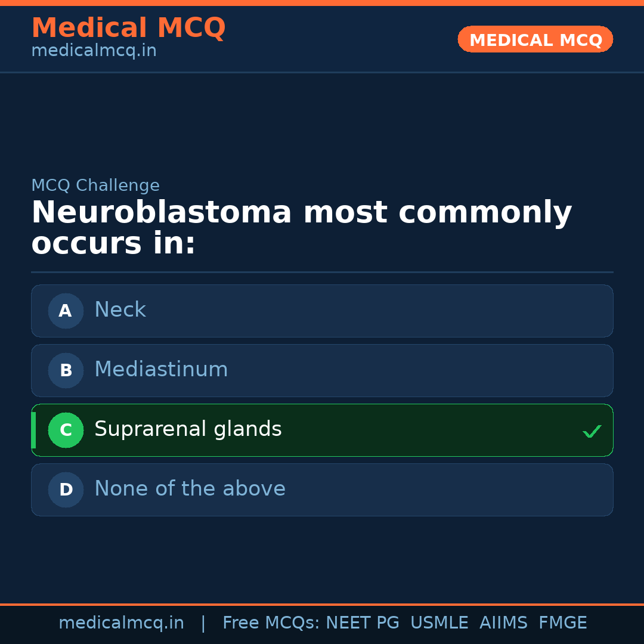The width and height of the screenshot is (644, 644).
Task: Click the orange Medical MCQ title logo
Action: [128, 28]
